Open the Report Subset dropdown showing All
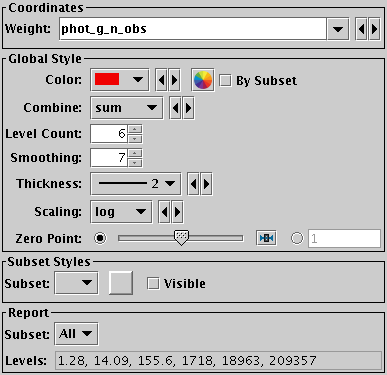 (x=76, y=334)
